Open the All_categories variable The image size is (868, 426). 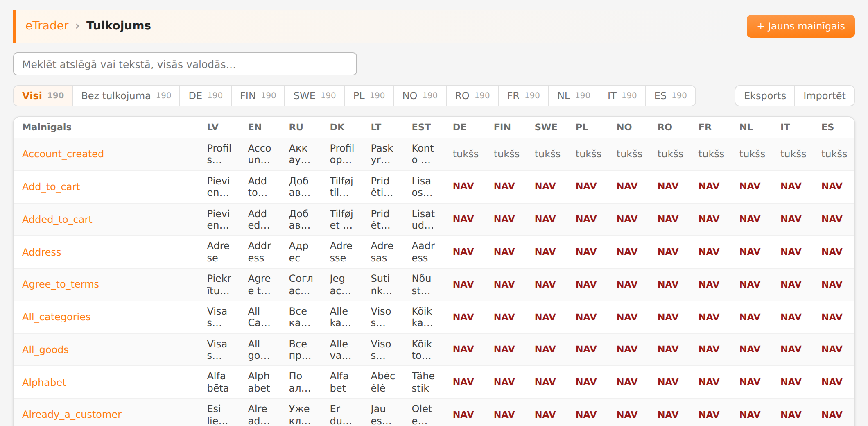pos(57,317)
